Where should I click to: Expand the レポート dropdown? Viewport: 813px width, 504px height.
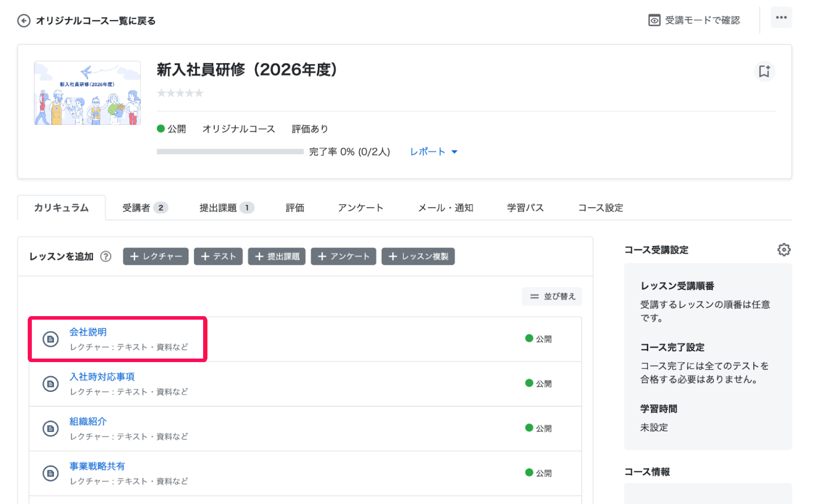434,152
